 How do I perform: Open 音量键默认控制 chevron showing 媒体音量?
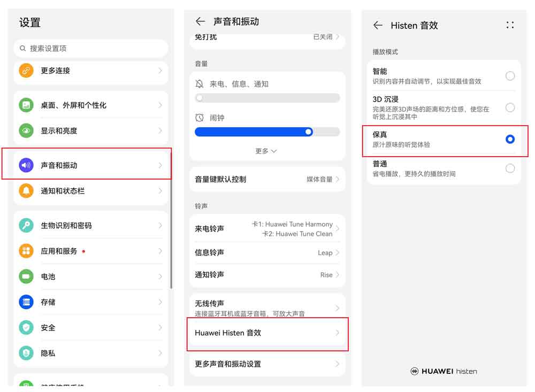click(338, 179)
